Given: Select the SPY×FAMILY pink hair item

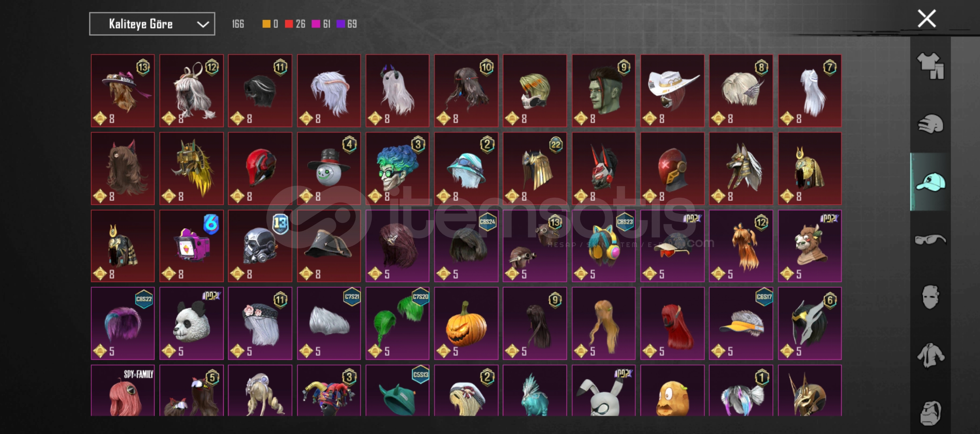Looking at the screenshot, I should pyautogui.click(x=123, y=390).
